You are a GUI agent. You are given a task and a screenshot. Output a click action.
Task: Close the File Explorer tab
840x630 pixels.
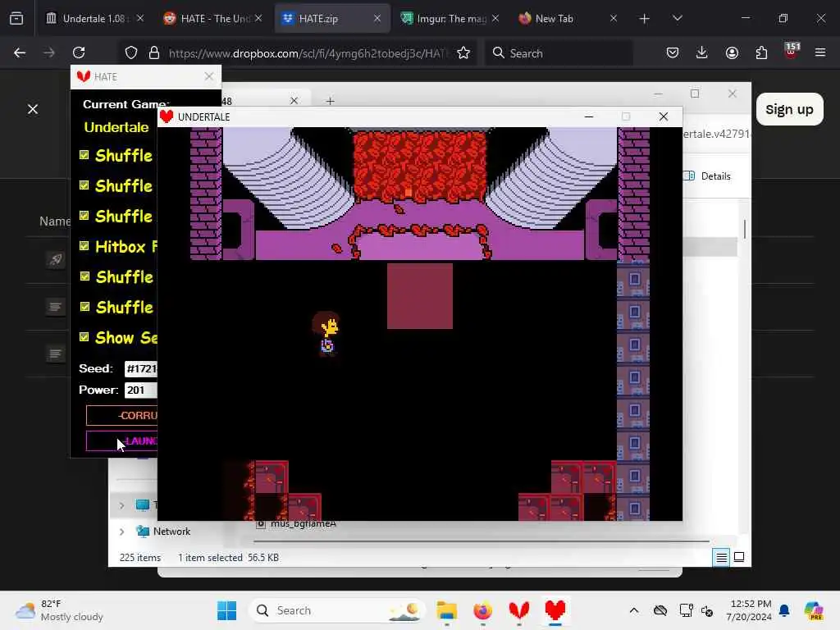tap(294, 101)
